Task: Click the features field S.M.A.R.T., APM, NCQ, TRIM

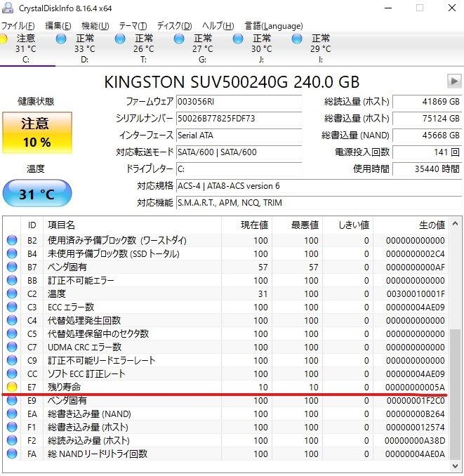Action: (319, 202)
